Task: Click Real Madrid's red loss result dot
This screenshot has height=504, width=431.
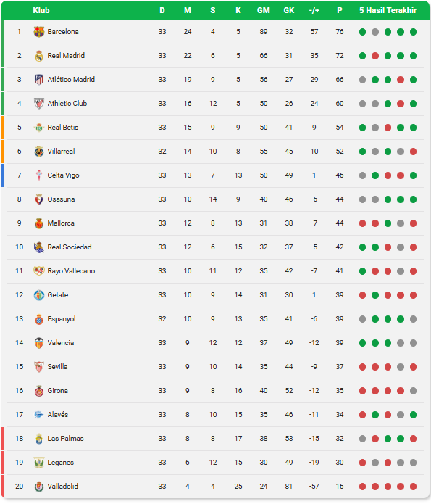Action: click(375, 56)
